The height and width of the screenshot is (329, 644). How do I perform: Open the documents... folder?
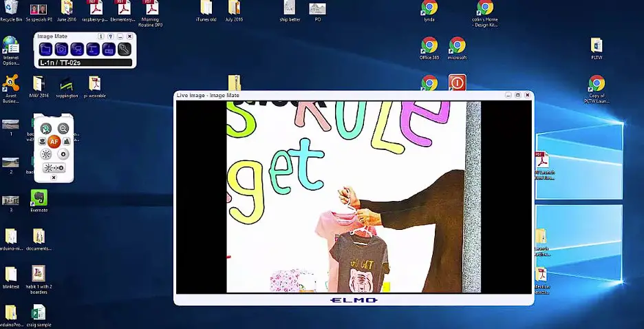coord(39,240)
